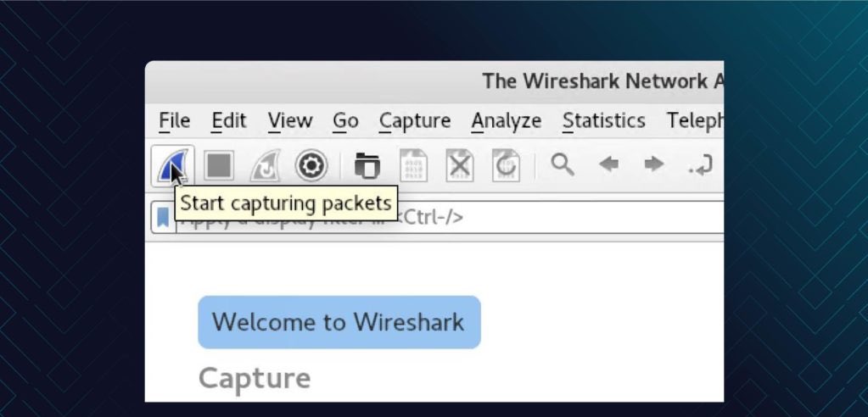Open display filter bookmarks icon
The image size is (868, 417).
click(x=163, y=217)
